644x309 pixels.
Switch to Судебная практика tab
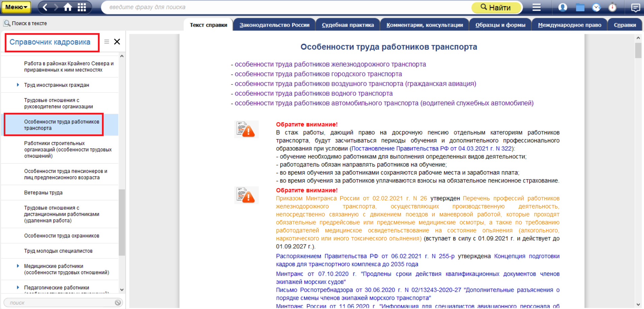point(348,25)
